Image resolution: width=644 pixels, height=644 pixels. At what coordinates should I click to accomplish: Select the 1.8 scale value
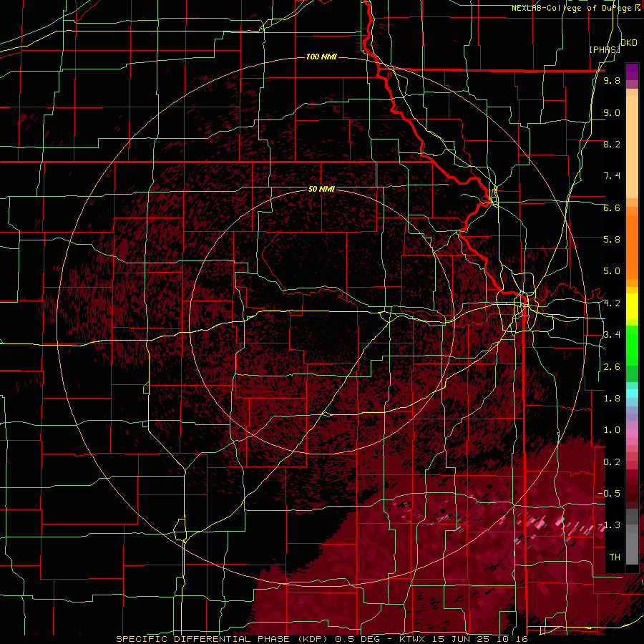612,399
